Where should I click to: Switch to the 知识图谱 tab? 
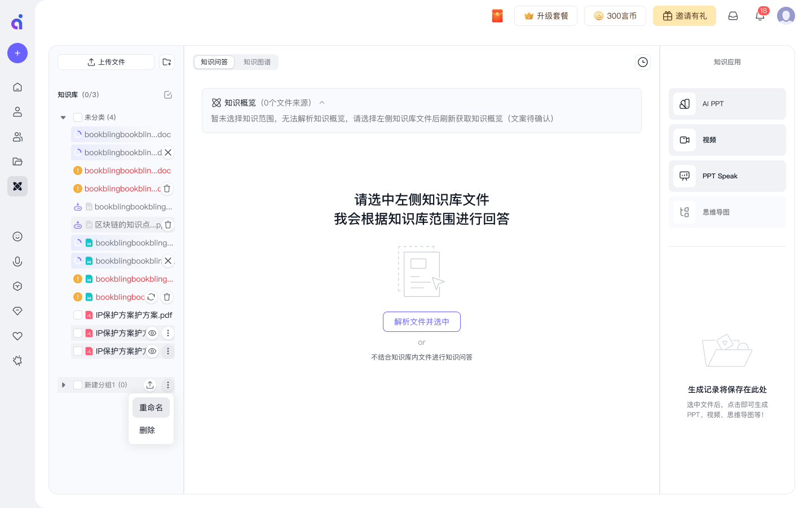coord(258,62)
